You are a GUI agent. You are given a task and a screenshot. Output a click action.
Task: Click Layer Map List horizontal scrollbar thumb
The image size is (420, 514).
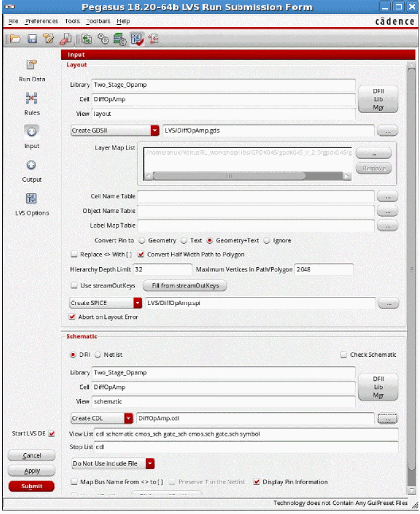pyautogui.click(x=229, y=176)
